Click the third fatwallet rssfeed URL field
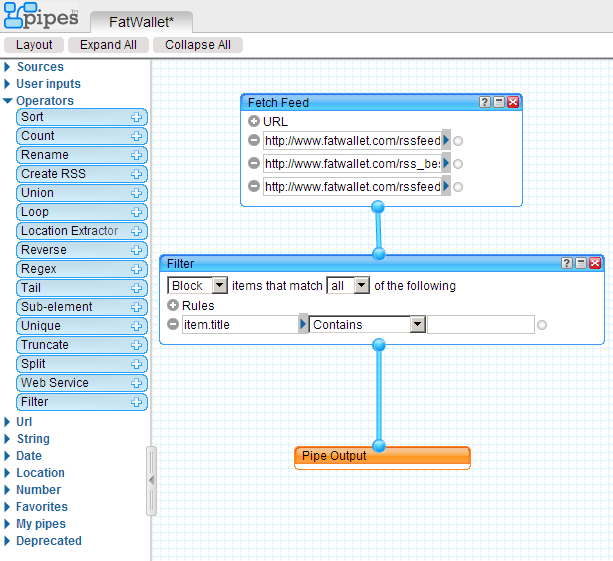This screenshot has height=561, width=613. 353,186
